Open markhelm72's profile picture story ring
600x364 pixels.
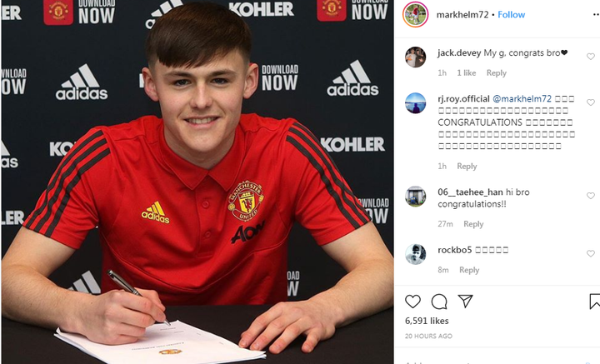pos(415,14)
